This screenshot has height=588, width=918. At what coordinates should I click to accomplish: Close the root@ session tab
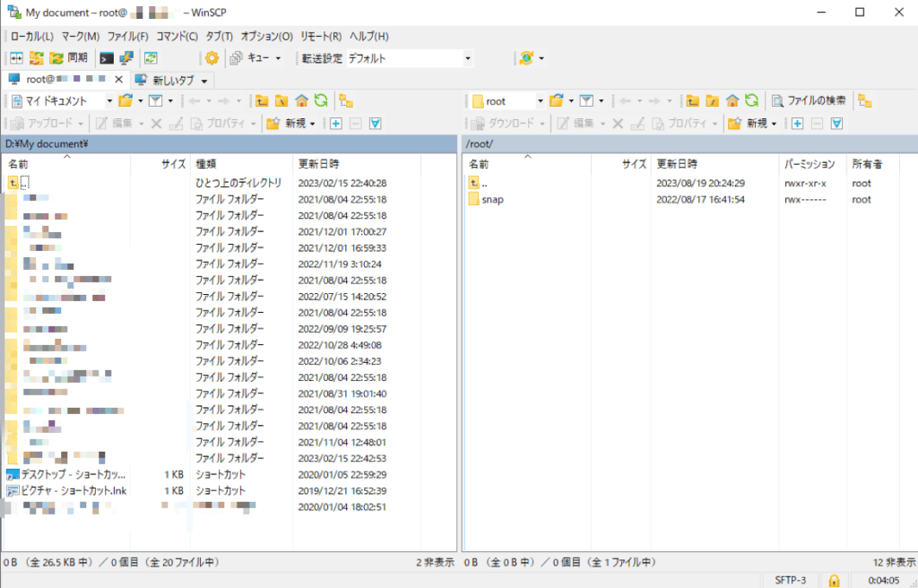(x=119, y=80)
